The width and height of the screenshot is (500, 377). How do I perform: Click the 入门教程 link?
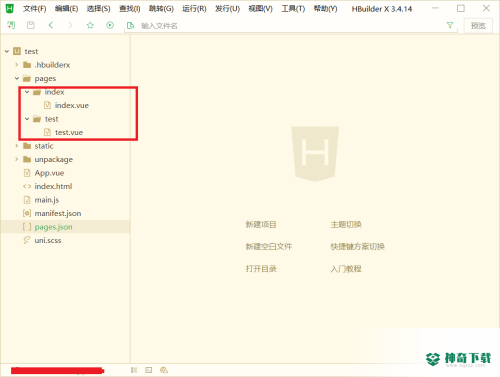[x=346, y=269]
